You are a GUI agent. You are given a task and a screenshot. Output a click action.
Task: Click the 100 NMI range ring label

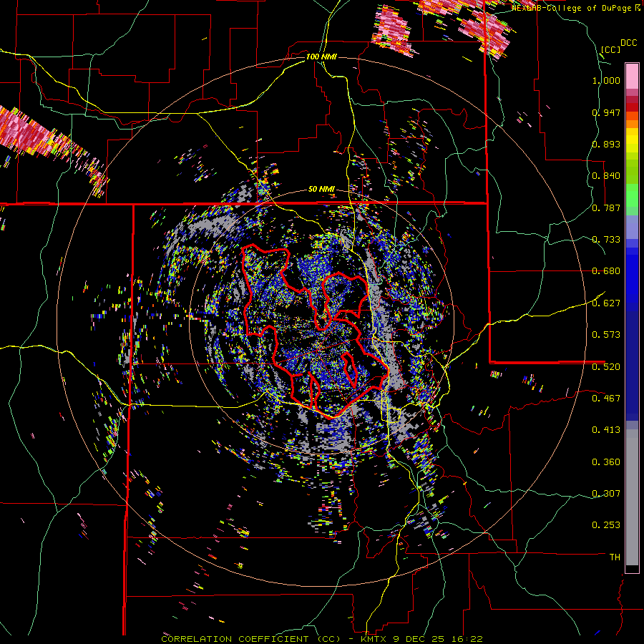click(x=321, y=57)
